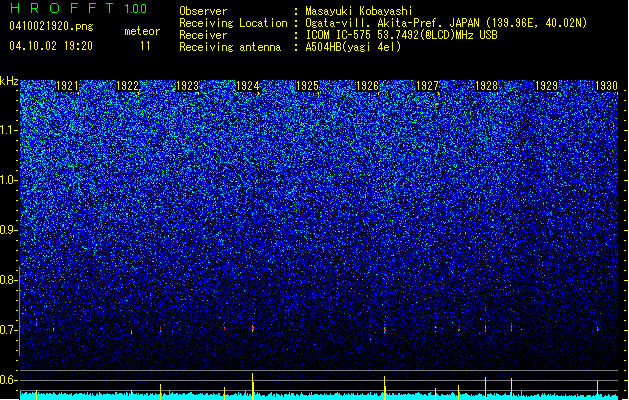The height and width of the screenshot is (400, 629).
Task: Click the 1925 time marker
Action: point(307,86)
